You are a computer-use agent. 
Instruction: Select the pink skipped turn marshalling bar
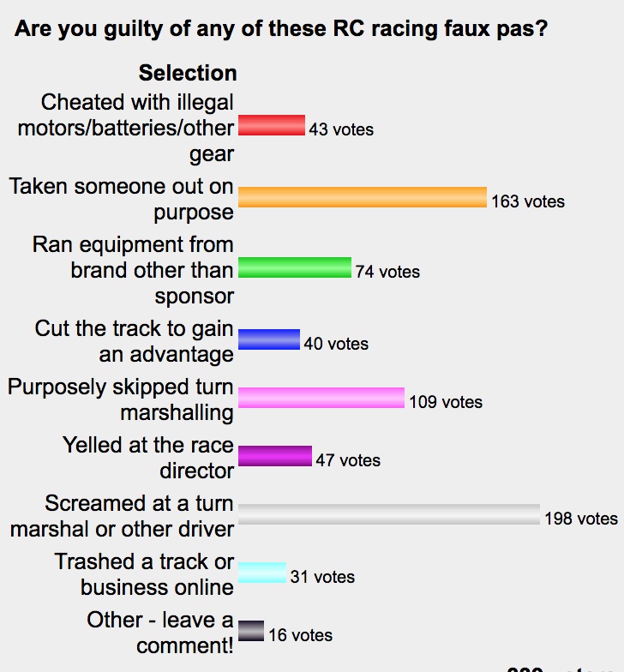point(321,398)
